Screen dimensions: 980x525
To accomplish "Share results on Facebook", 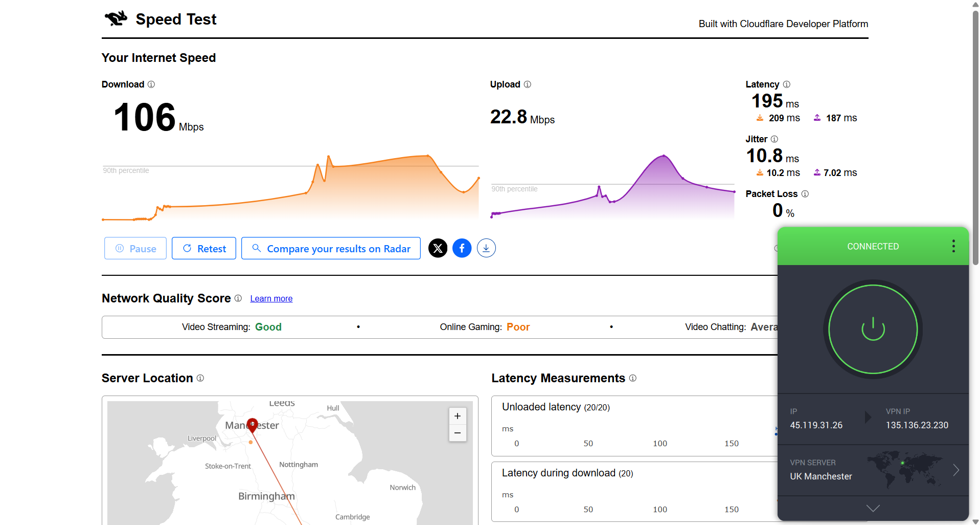I will [462, 248].
